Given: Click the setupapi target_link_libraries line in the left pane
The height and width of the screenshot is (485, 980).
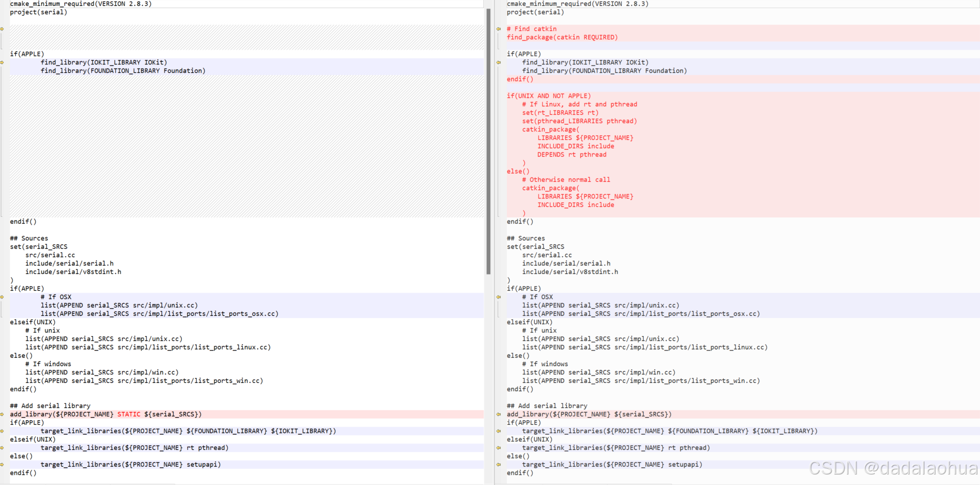Looking at the screenshot, I should (x=131, y=465).
